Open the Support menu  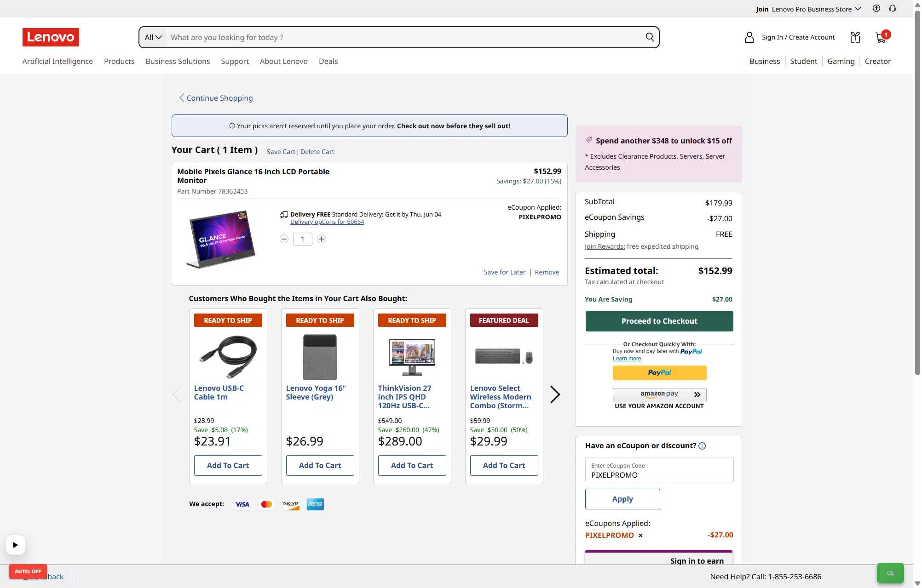235,61
